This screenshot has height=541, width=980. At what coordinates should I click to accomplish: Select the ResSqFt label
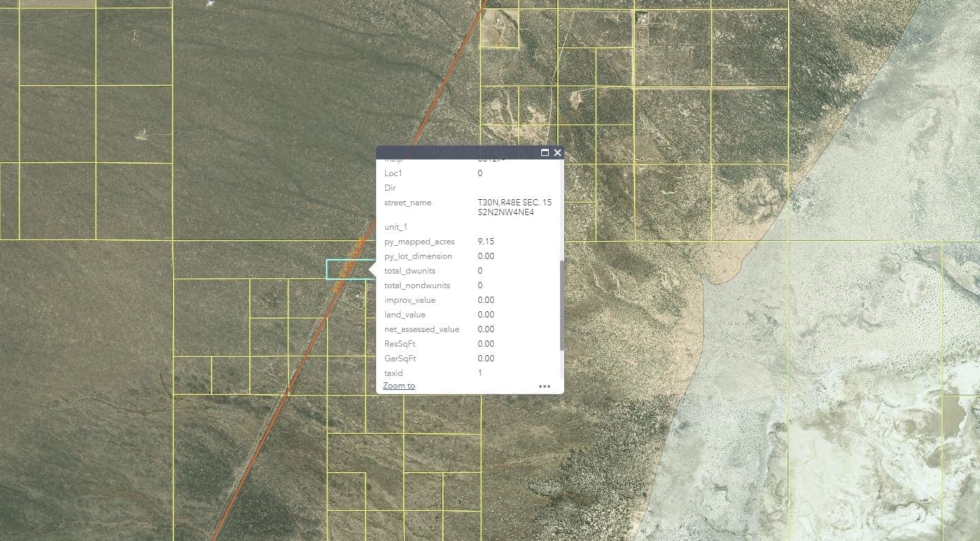(x=400, y=344)
